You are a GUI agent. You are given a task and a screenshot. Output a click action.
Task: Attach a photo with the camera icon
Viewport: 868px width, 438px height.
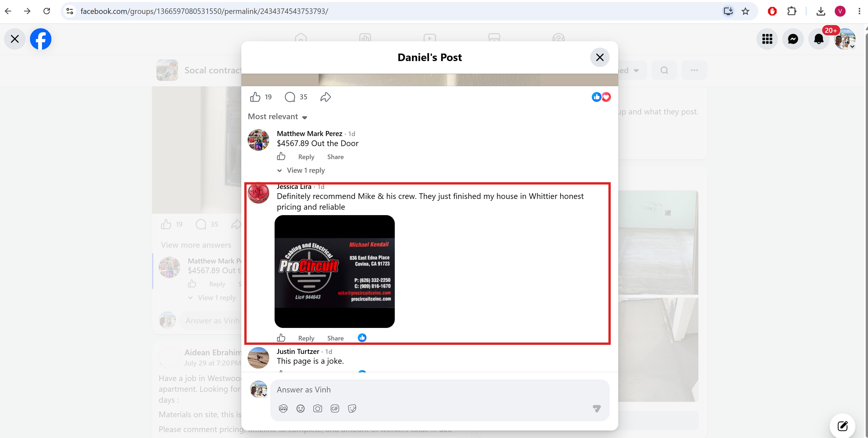coord(317,409)
